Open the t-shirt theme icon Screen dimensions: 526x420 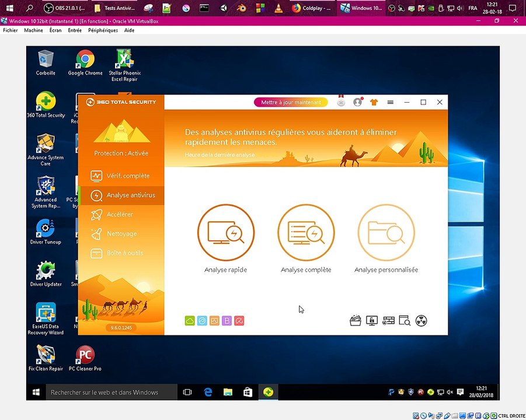coord(374,102)
